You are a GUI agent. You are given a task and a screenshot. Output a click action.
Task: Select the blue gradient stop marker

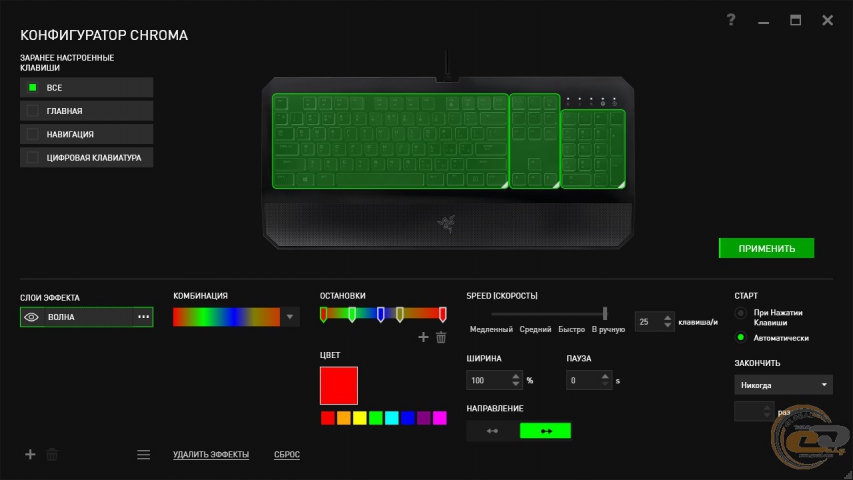click(381, 315)
